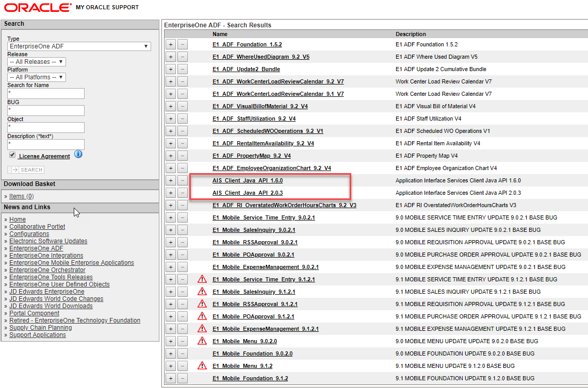Open the License Agreement info icon
This screenshot has width=588, height=388.
(x=78, y=154)
